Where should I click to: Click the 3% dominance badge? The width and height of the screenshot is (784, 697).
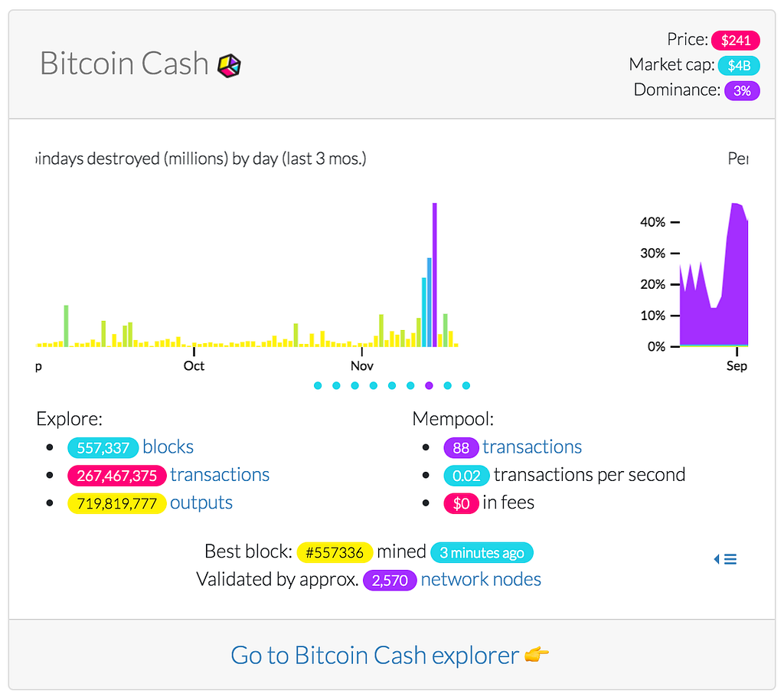click(x=742, y=90)
